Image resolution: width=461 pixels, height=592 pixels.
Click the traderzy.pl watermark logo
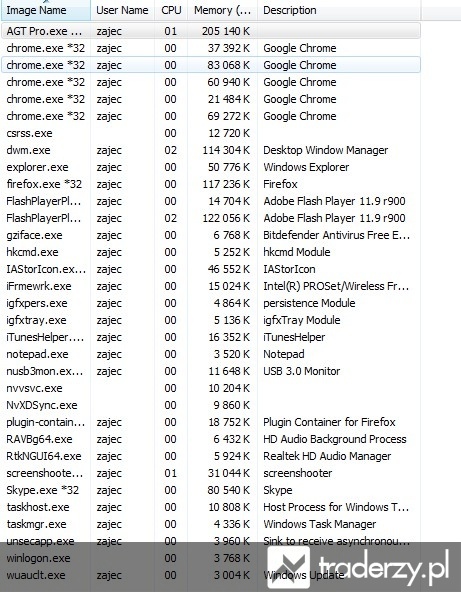tap(358, 567)
